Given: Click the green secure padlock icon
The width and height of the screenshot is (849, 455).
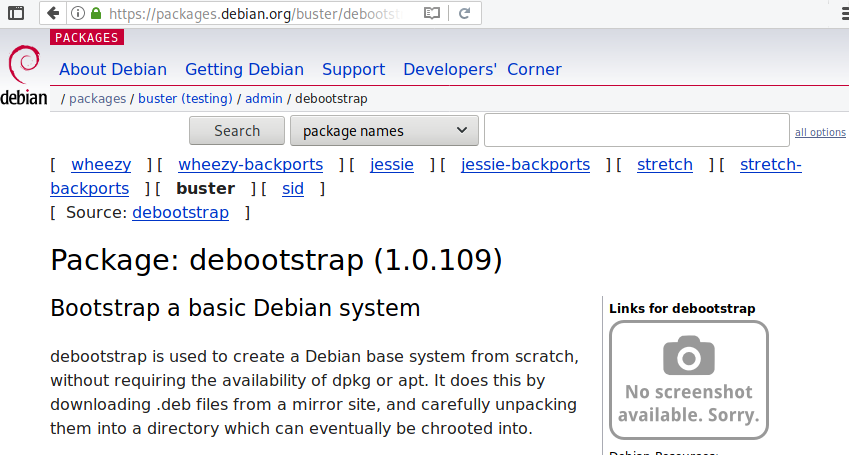Looking at the screenshot, I should [x=96, y=13].
